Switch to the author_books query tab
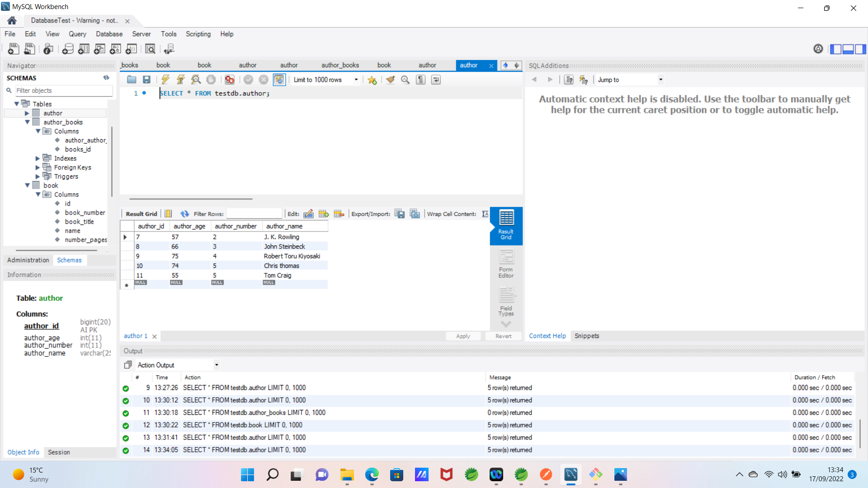The width and height of the screenshot is (868, 488). [x=340, y=66]
